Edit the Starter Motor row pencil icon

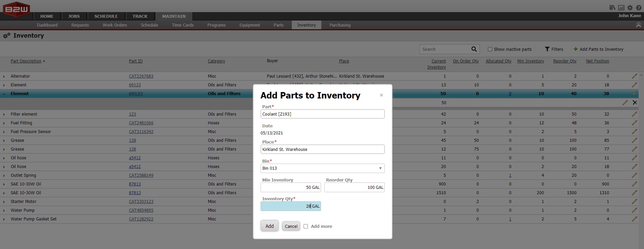click(x=634, y=202)
